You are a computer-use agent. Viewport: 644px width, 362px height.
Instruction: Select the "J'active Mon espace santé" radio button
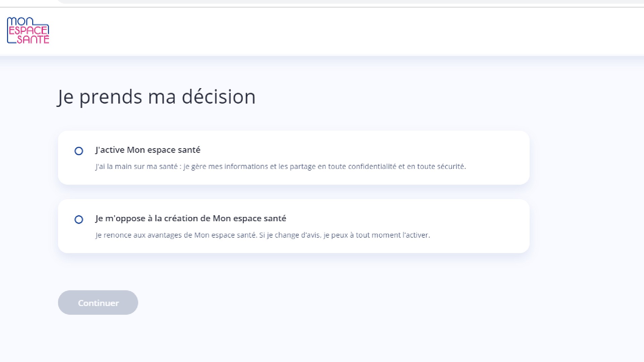click(x=79, y=151)
